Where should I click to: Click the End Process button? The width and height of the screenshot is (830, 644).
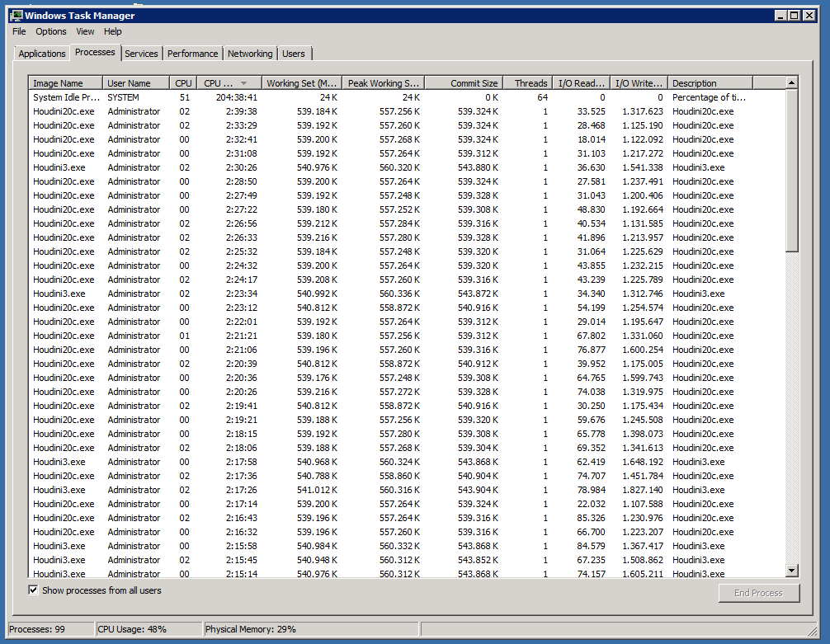758,593
